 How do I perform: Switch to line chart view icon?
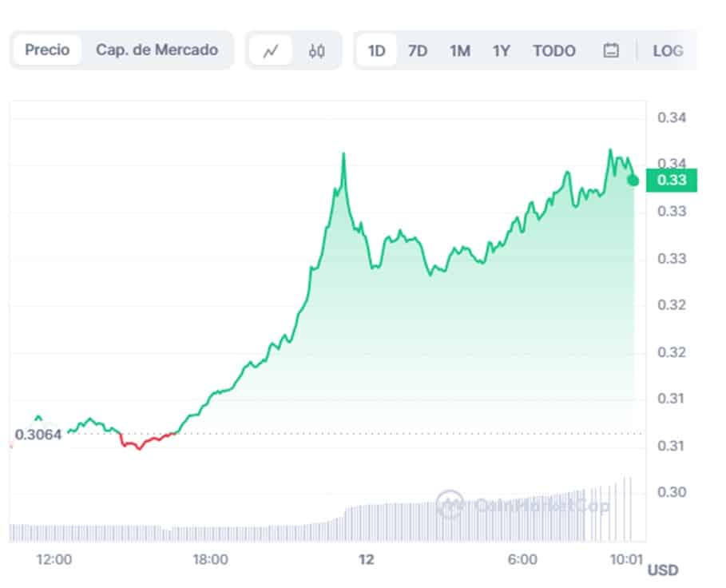pyautogui.click(x=271, y=51)
